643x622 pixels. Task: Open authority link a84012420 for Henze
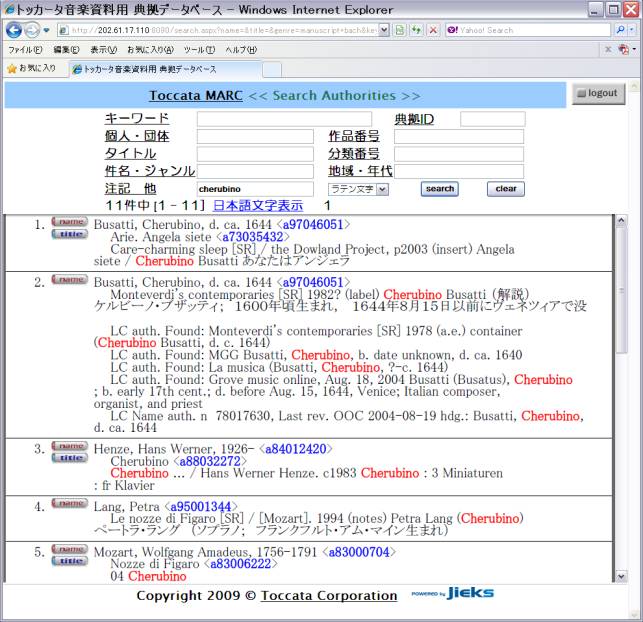coord(296,449)
